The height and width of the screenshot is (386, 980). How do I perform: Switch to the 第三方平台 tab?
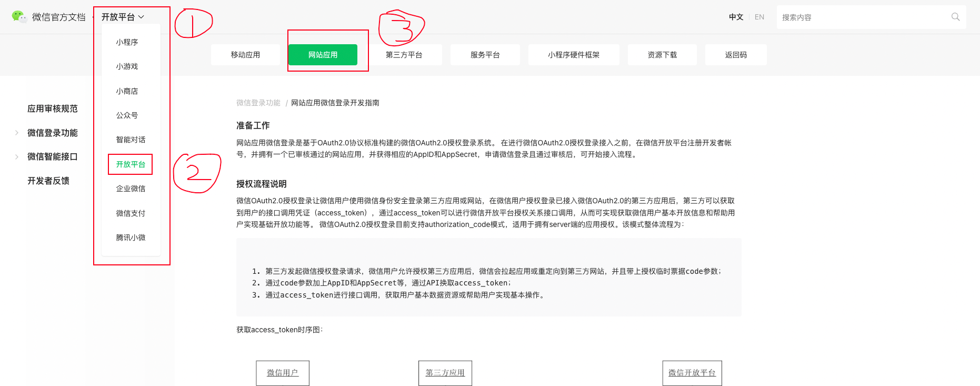(404, 55)
